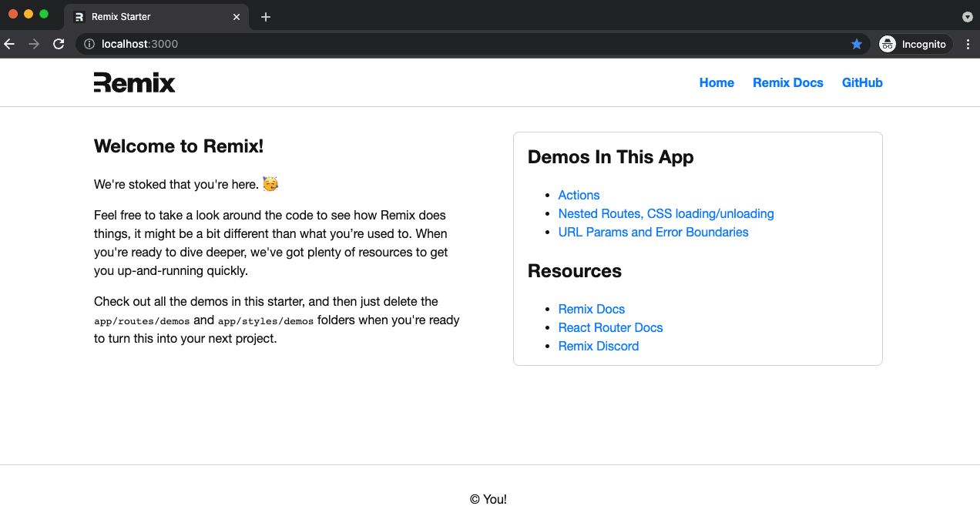Open the GitHub link in the header

862,82
